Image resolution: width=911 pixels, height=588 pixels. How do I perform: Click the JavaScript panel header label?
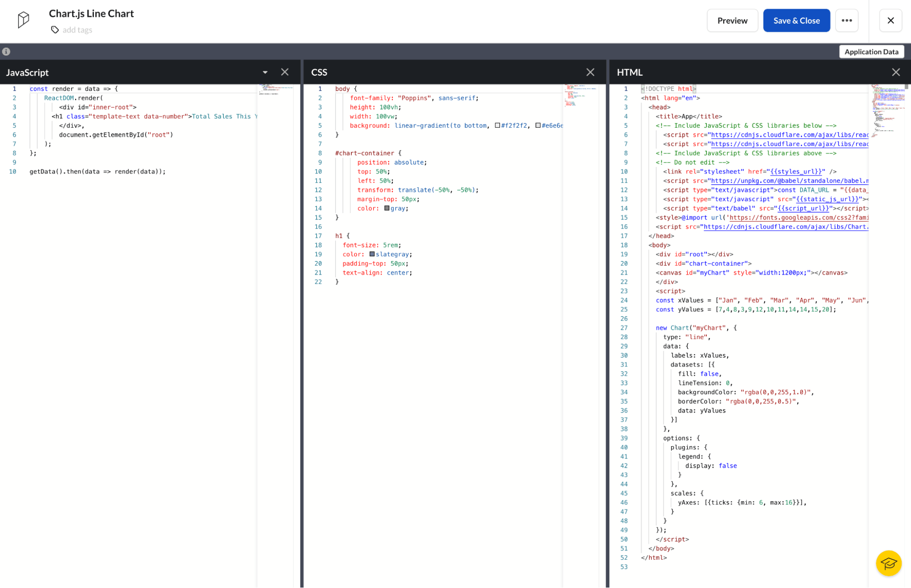coord(27,72)
